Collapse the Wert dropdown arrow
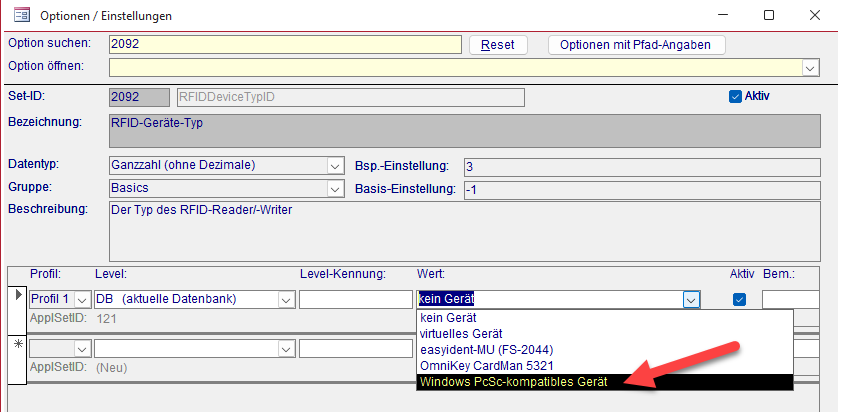Image resolution: width=841 pixels, height=412 pixels. (690, 299)
